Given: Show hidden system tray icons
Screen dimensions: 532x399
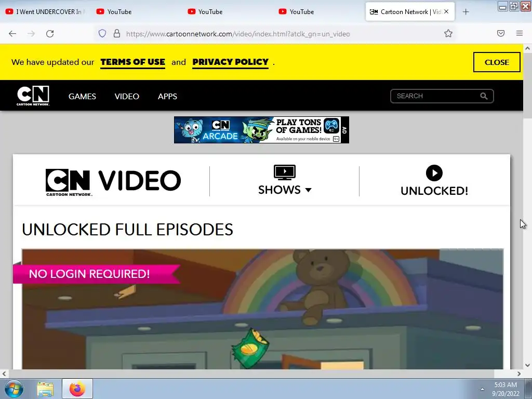Looking at the screenshot, I should click(x=482, y=389).
